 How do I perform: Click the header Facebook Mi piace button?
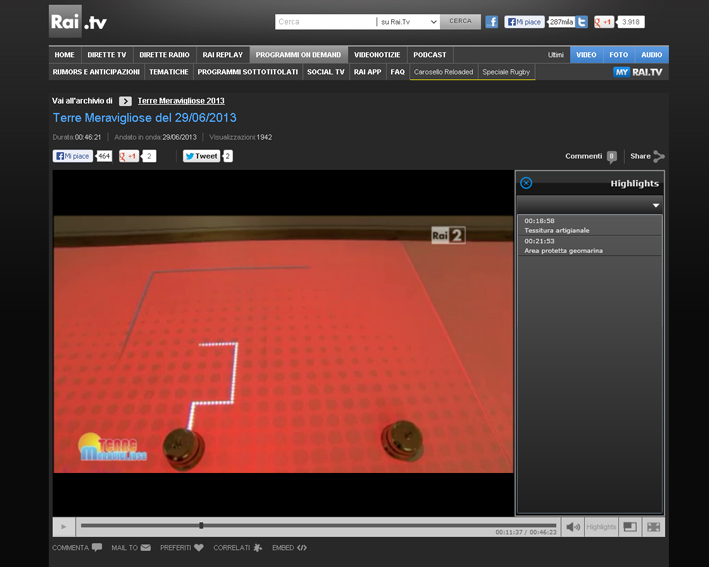524,22
